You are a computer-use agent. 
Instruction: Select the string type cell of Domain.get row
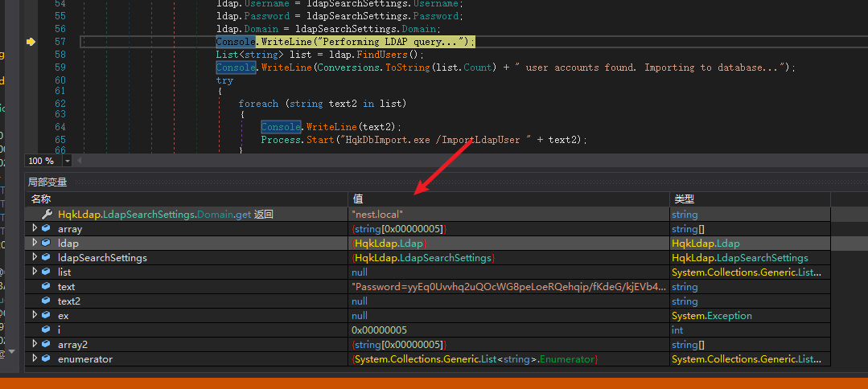750,214
